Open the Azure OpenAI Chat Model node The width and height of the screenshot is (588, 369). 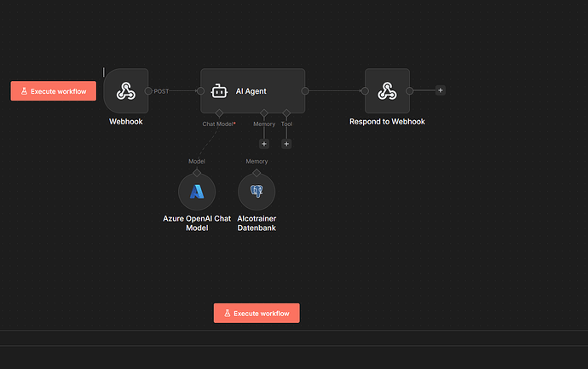click(197, 192)
